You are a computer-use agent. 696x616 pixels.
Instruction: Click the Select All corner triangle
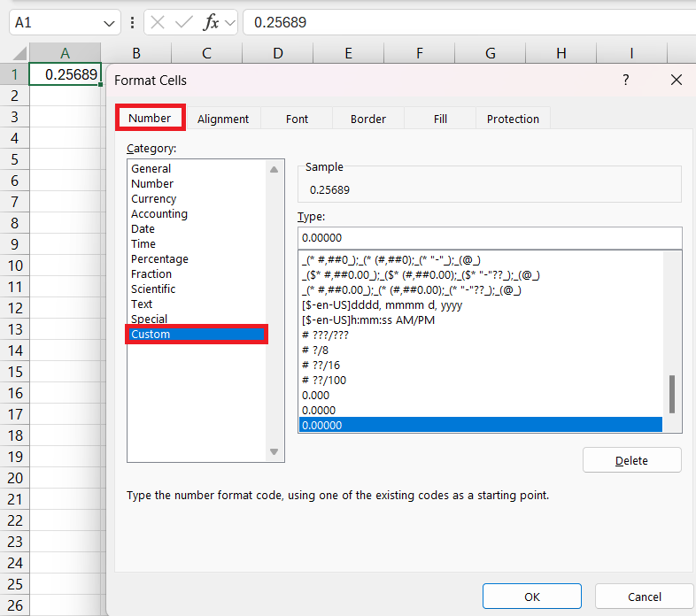click(x=19, y=53)
